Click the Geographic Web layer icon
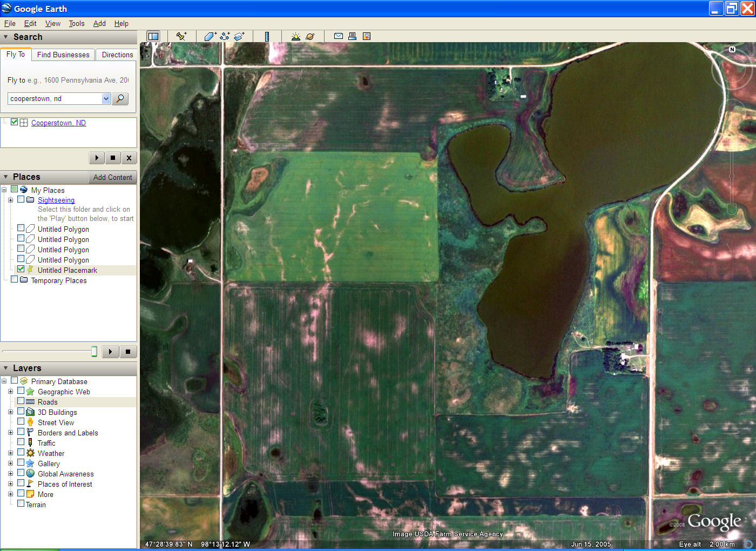756x551 pixels. [30, 391]
